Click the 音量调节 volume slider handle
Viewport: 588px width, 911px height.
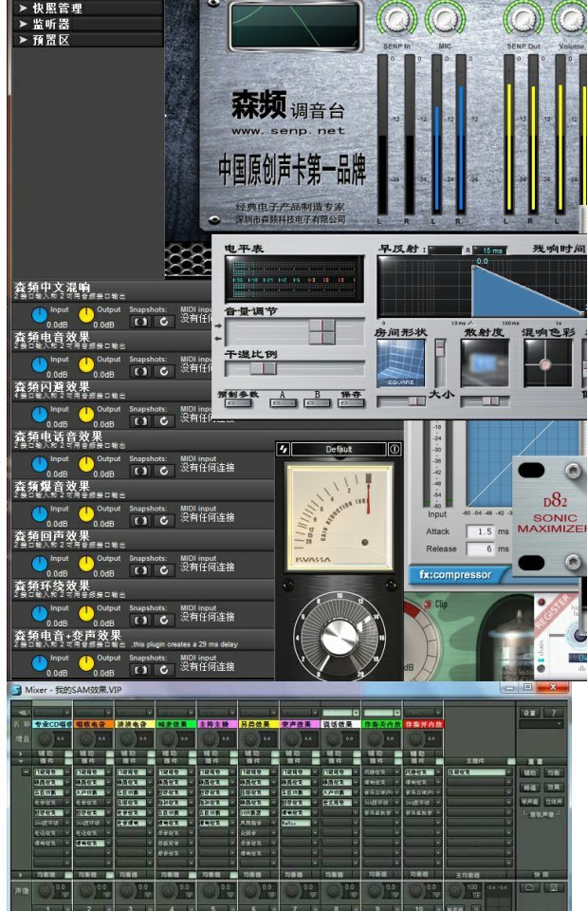coord(322,332)
